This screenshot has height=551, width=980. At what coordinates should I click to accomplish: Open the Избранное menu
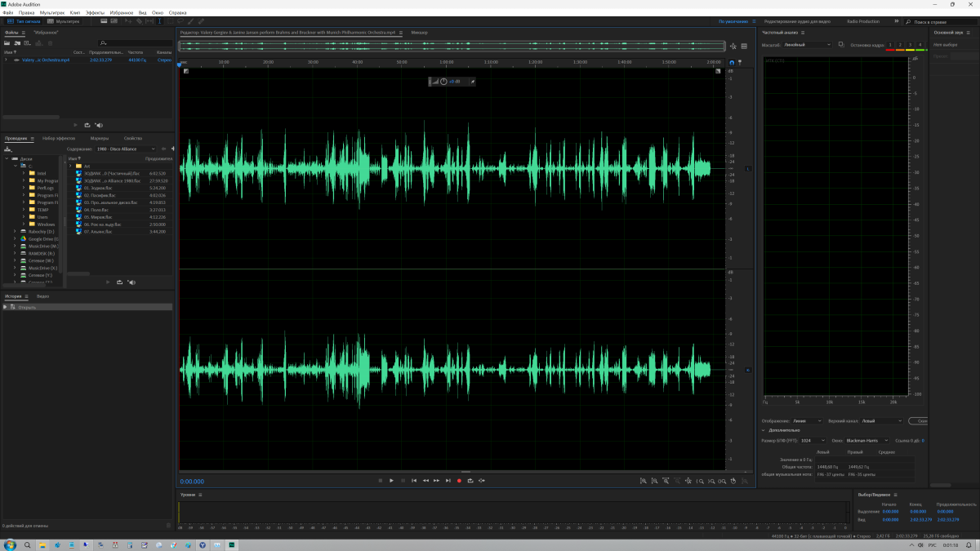[122, 13]
